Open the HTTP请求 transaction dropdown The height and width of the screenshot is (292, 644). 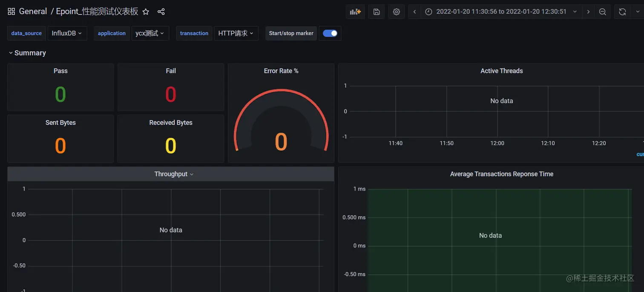(x=236, y=33)
